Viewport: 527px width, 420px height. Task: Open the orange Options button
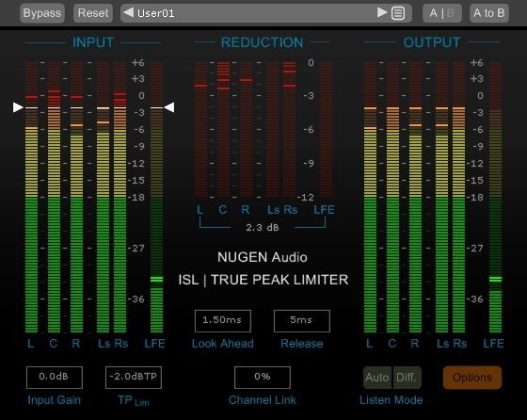pyautogui.click(x=472, y=378)
